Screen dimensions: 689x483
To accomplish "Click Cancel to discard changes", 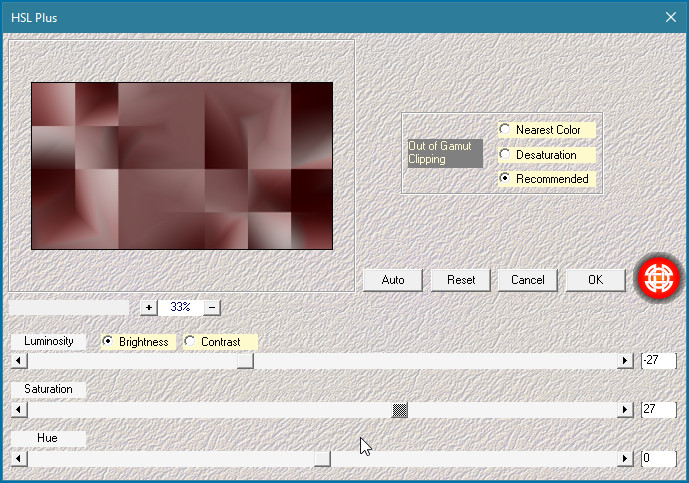I will tap(527, 280).
